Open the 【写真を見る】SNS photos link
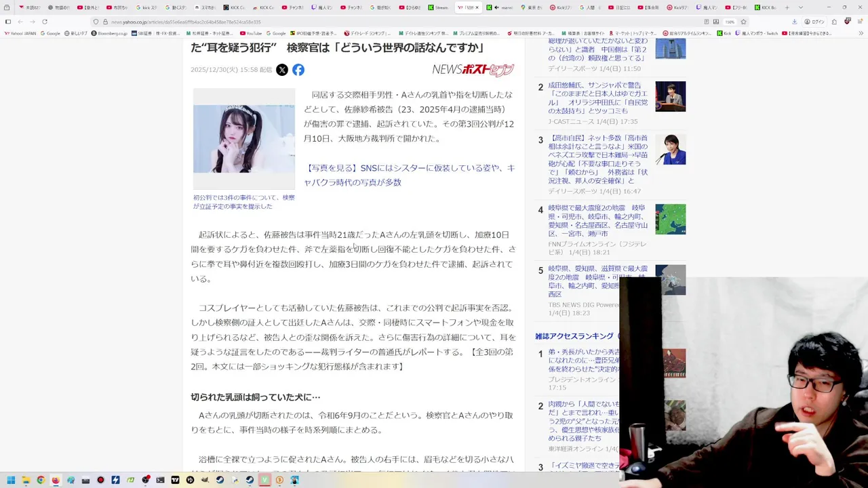 pyautogui.click(x=410, y=175)
